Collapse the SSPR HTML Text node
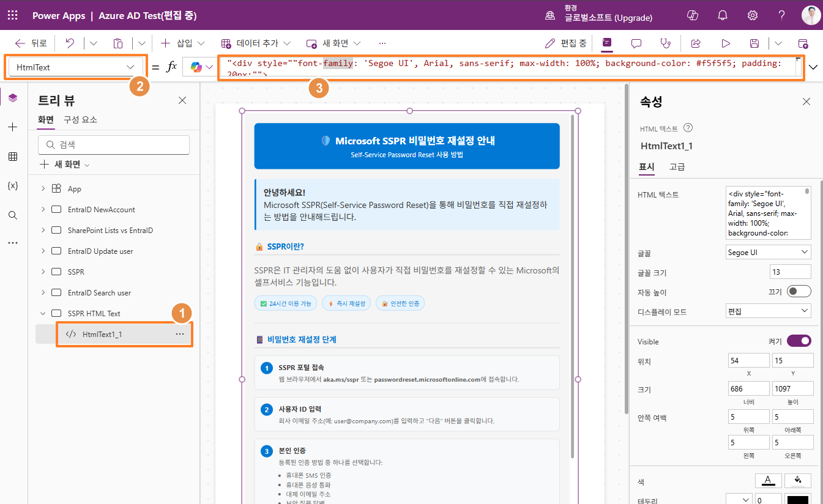This screenshot has width=823, height=504. pyautogui.click(x=43, y=313)
